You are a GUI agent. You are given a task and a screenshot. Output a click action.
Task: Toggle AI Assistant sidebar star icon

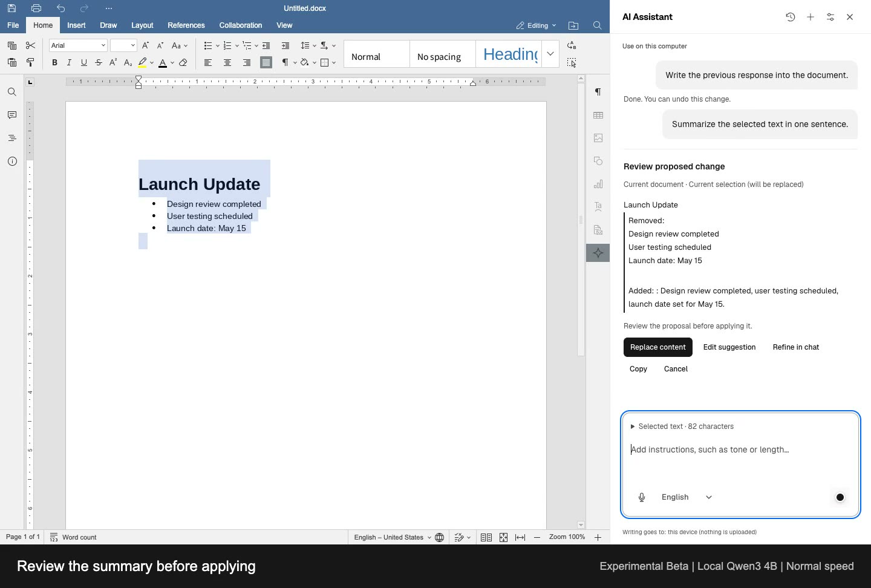click(598, 253)
